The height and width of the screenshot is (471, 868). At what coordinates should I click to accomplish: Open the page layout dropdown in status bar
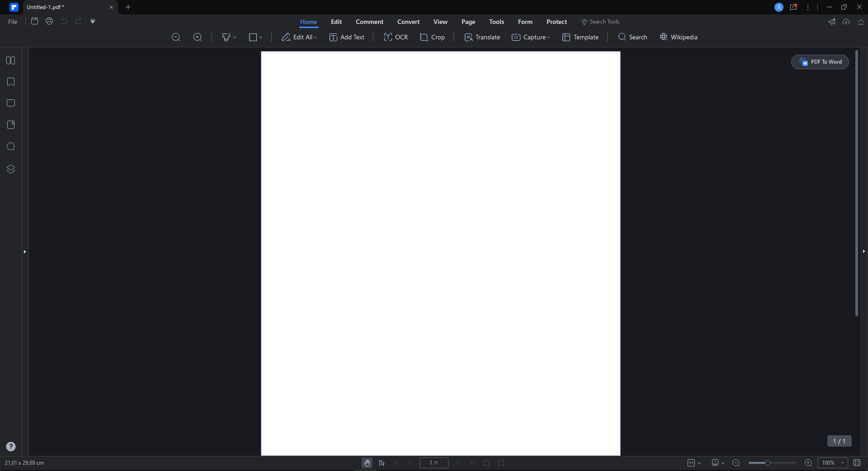coord(694,463)
